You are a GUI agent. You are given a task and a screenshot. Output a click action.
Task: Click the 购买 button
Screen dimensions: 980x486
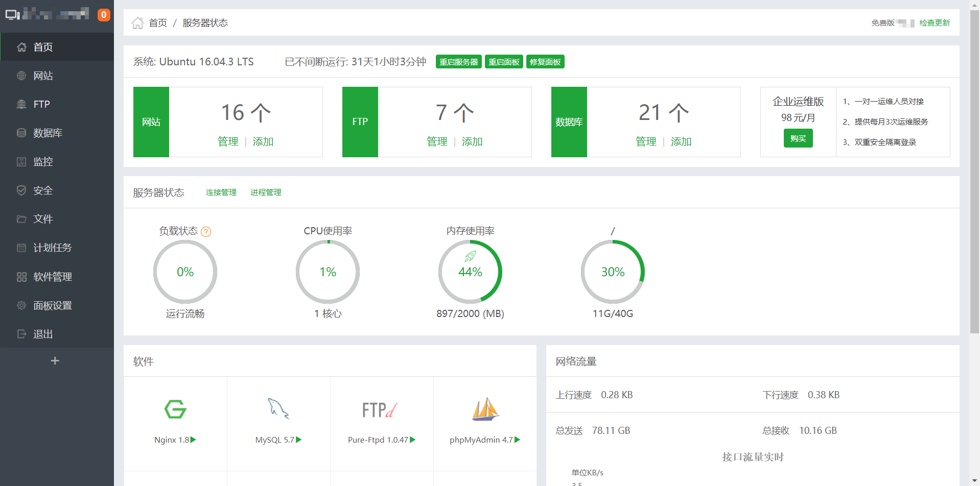(x=798, y=138)
